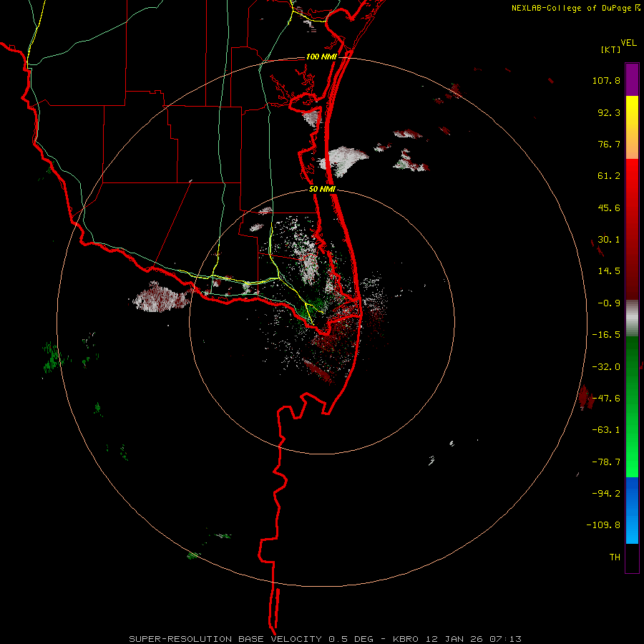Click the Super-Resolution Base Velocity caption text

click(325, 639)
